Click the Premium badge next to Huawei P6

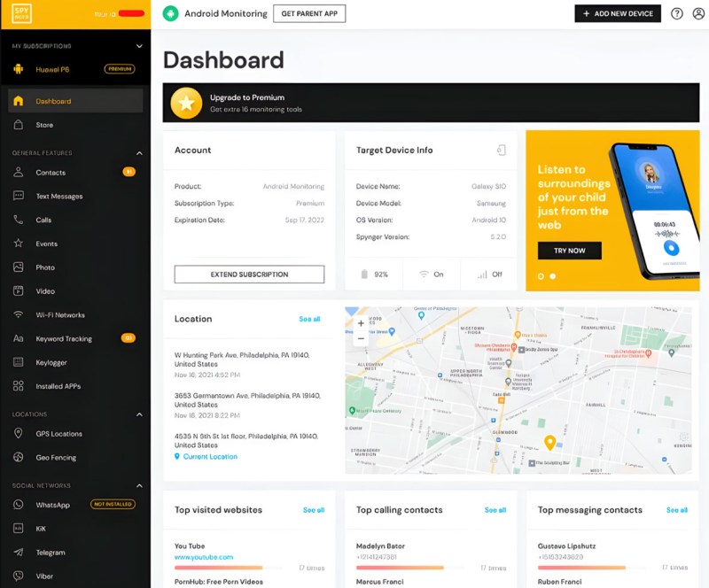coord(120,69)
